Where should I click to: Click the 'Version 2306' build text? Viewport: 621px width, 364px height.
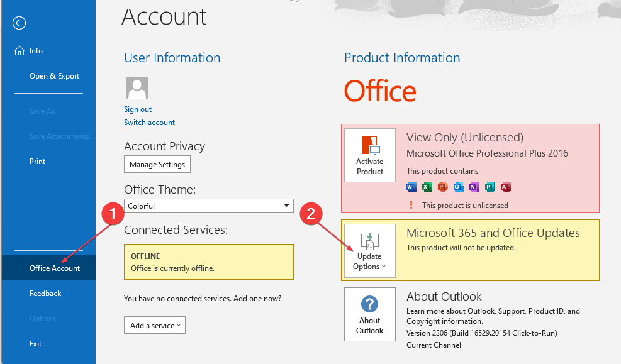coord(481,333)
